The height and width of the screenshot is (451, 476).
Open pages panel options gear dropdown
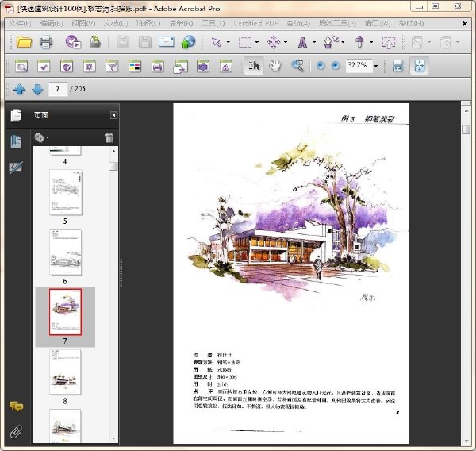pyautogui.click(x=41, y=137)
